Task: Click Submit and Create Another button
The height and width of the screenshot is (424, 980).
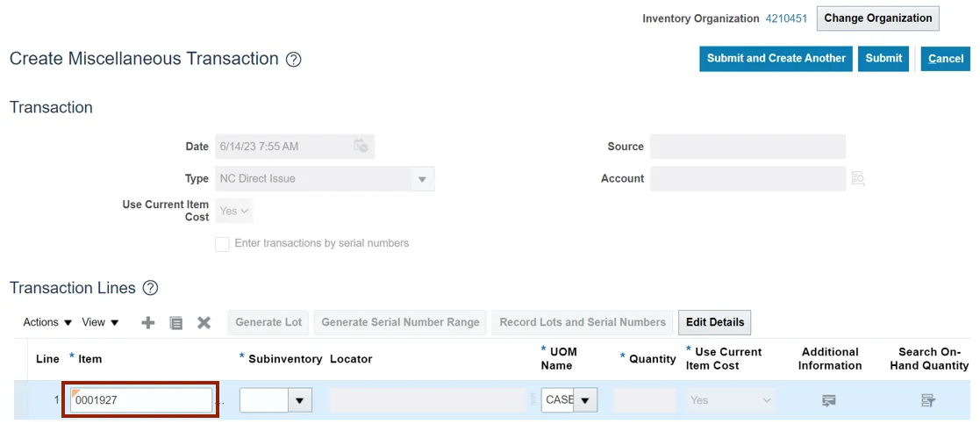Action: click(x=776, y=59)
